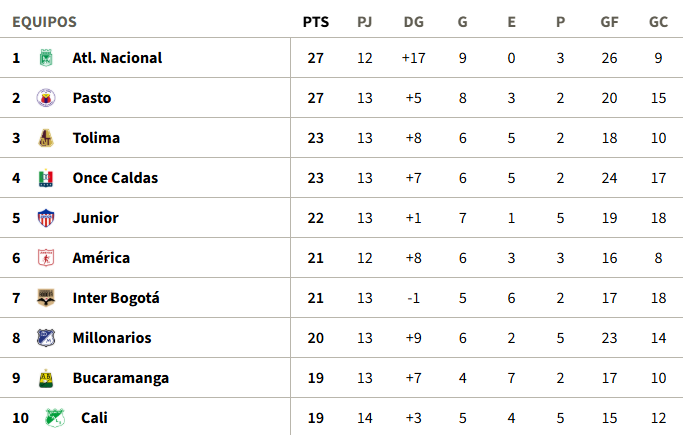Sort by DG goal difference header
This screenshot has width=685, height=435.
(413, 22)
